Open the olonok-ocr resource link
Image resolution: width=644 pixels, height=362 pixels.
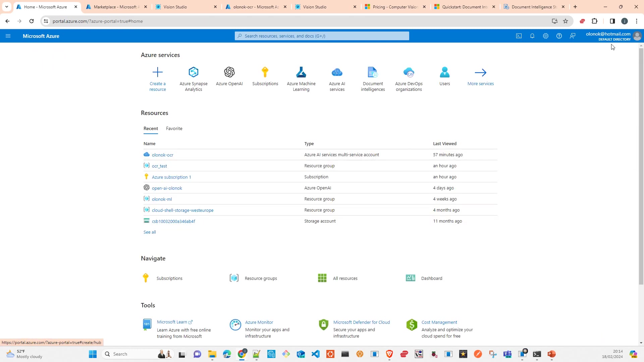163,155
